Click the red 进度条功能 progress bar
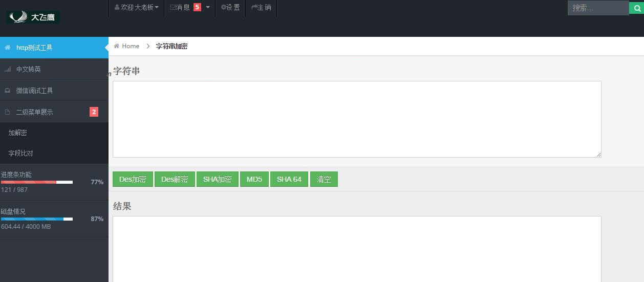 tap(37, 182)
